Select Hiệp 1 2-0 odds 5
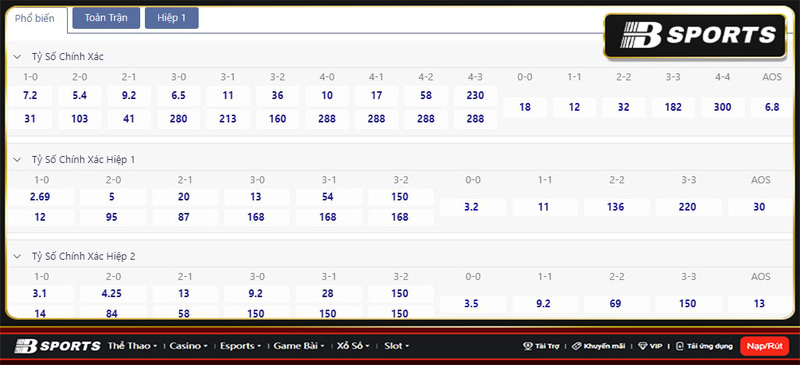Screen dimensions: 800x365 tap(112, 197)
